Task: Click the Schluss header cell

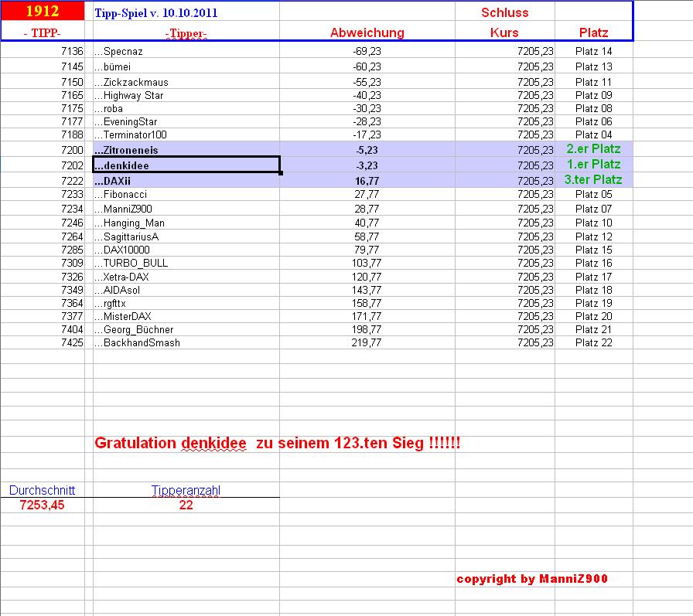Action: [505, 12]
